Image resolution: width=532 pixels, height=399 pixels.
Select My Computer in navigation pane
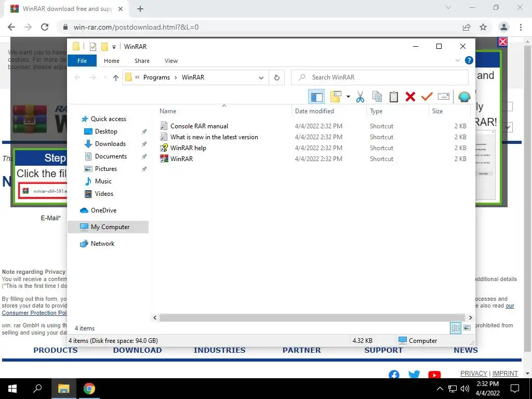point(108,227)
